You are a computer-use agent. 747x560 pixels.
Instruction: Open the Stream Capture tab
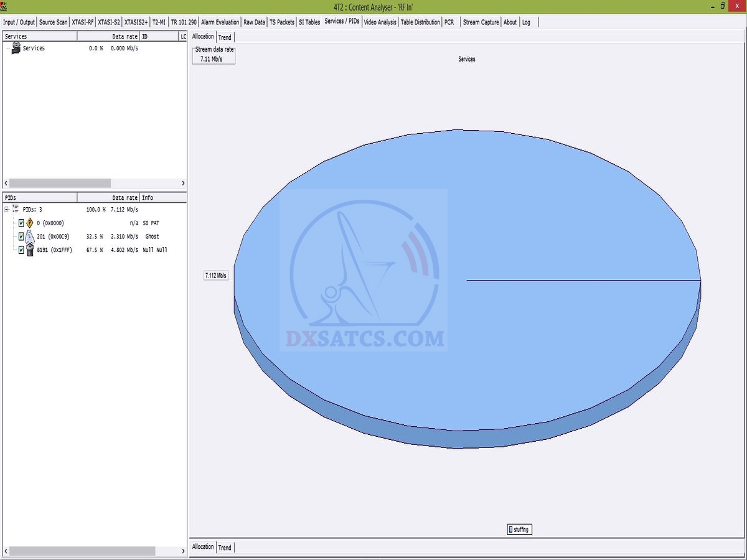tap(481, 22)
